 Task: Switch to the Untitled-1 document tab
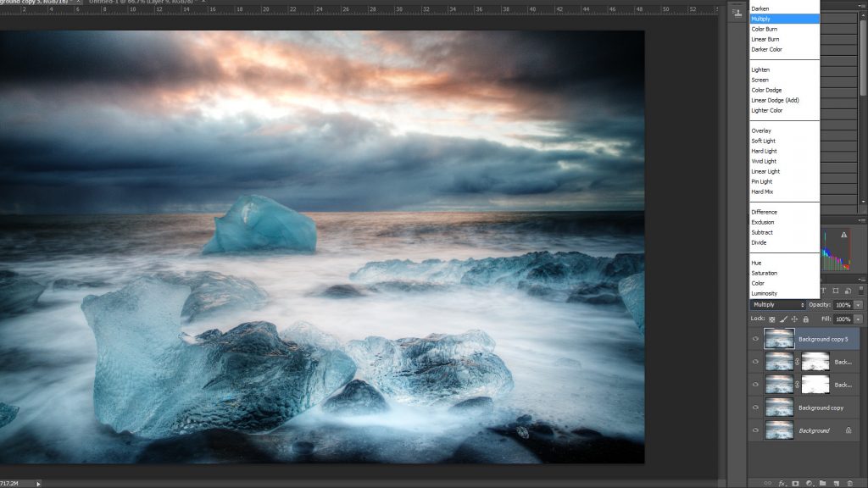click(x=143, y=3)
